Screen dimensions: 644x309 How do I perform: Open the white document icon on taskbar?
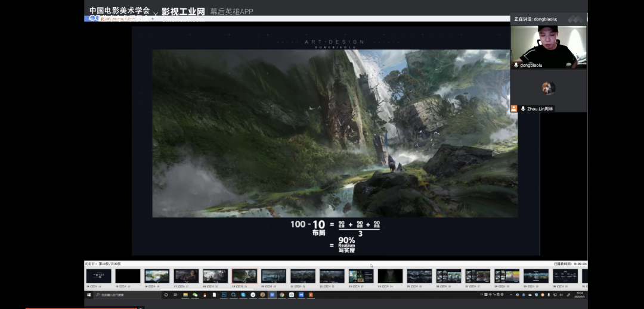(x=215, y=295)
